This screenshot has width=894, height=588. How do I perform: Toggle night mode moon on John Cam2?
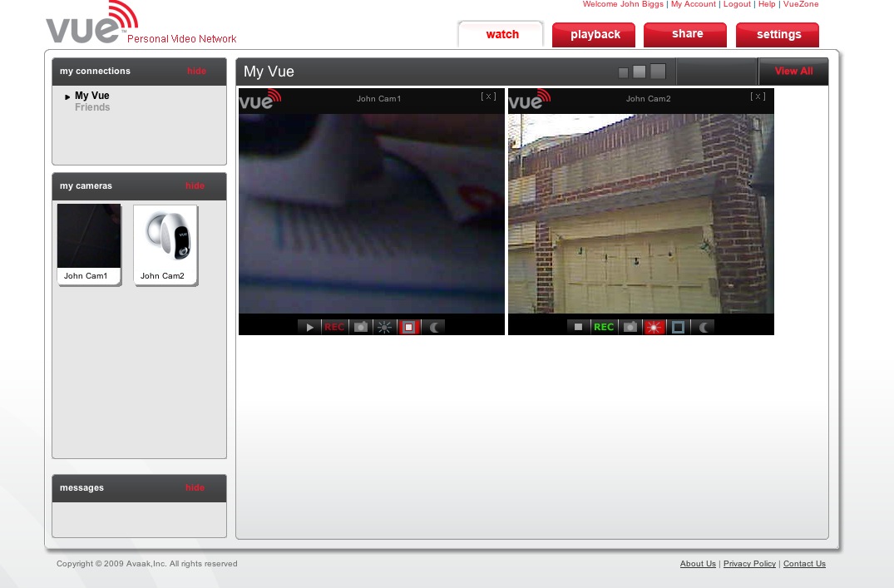(704, 328)
